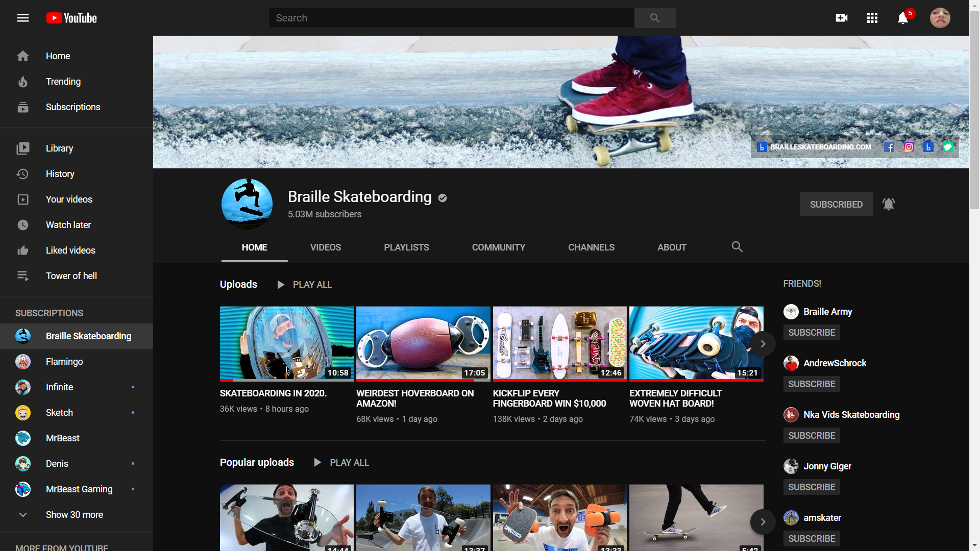Viewport: 980px width, 551px height.
Task: Switch to the VIDEOS tab
Action: click(326, 247)
